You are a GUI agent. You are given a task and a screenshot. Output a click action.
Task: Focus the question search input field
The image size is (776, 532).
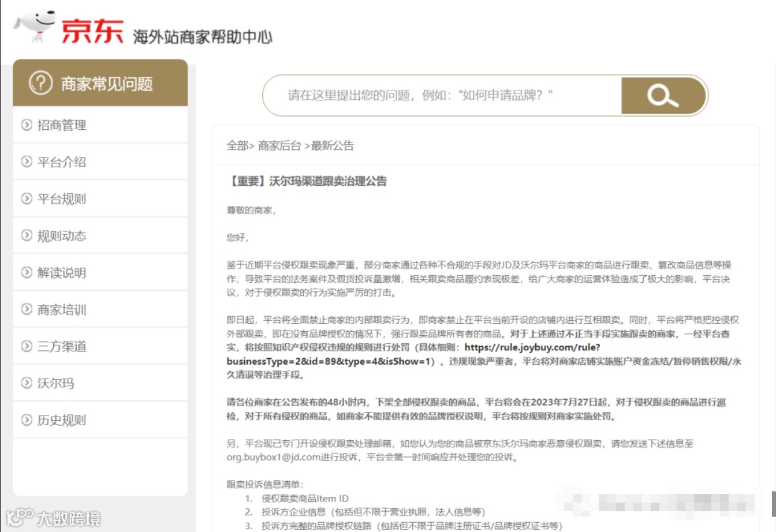(442, 95)
